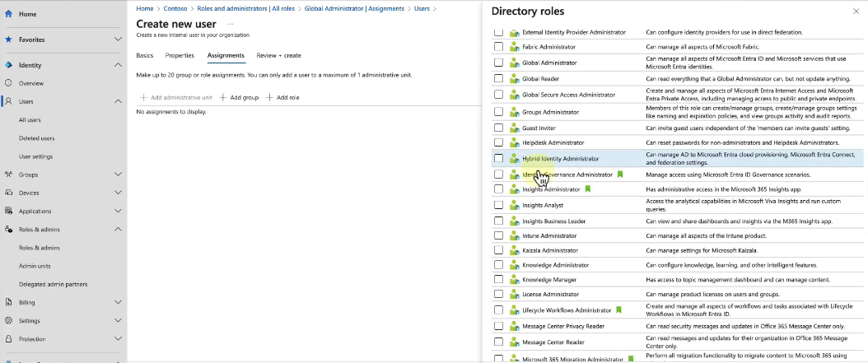The width and height of the screenshot is (868, 363).
Task: Check the Knowledge Manager checkbox
Action: point(499,279)
